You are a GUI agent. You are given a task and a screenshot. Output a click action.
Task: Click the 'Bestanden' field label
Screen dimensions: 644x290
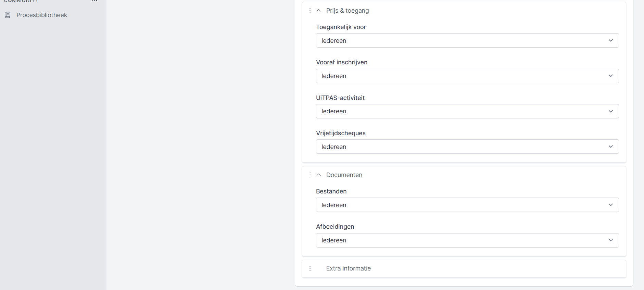click(x=331, y=191)
